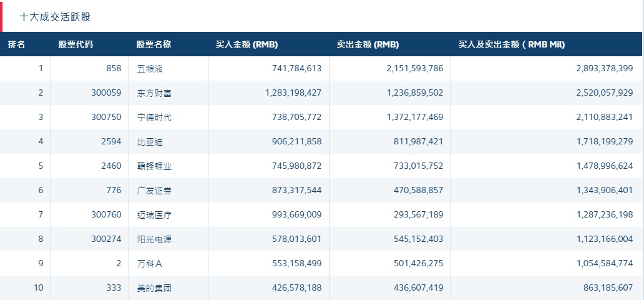Click rank number 10

(39, 287)
